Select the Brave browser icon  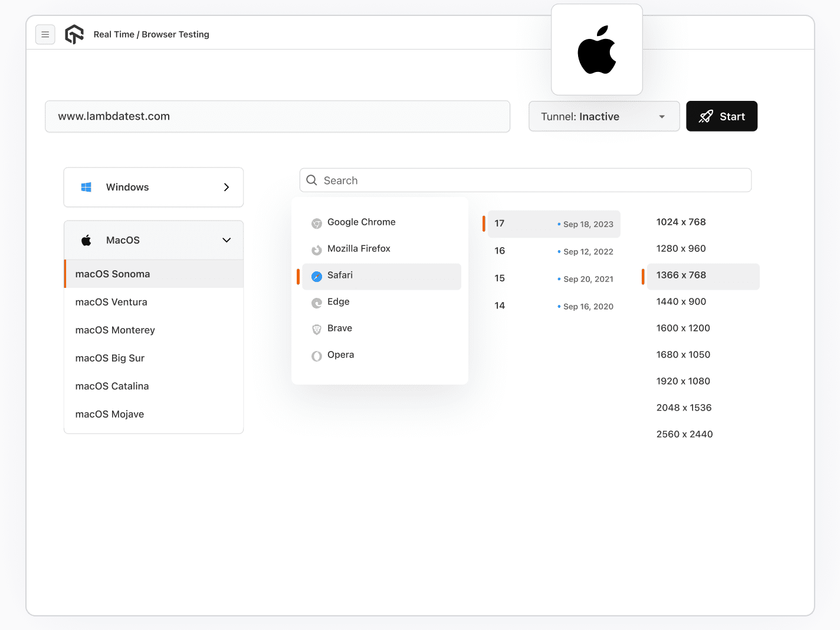pos(317,329)
